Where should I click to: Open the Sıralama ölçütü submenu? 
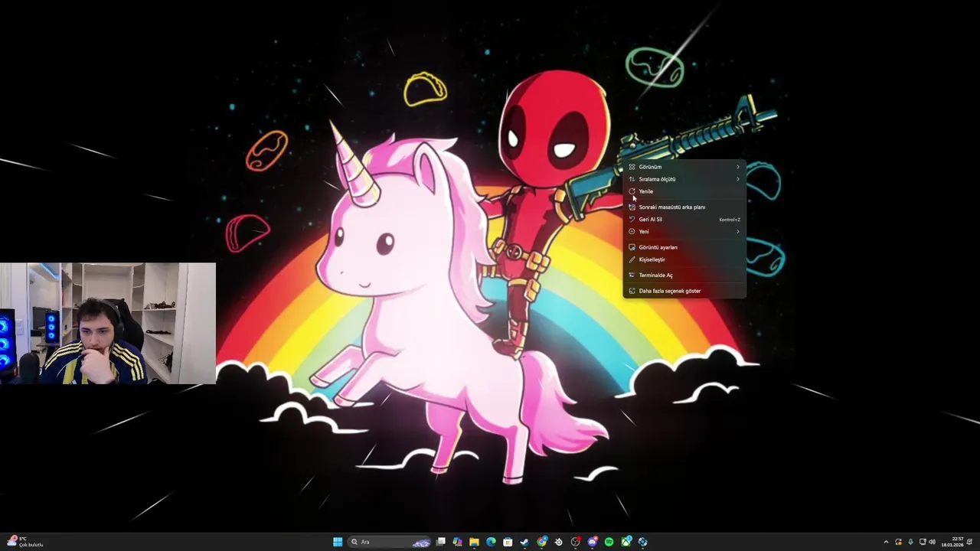[684, 179]
